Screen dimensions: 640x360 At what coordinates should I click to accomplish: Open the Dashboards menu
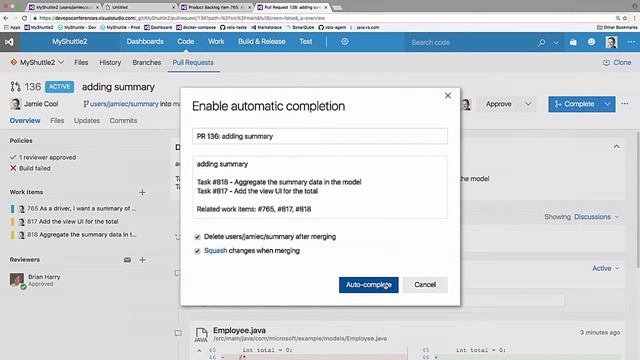[x=145, y=42]
